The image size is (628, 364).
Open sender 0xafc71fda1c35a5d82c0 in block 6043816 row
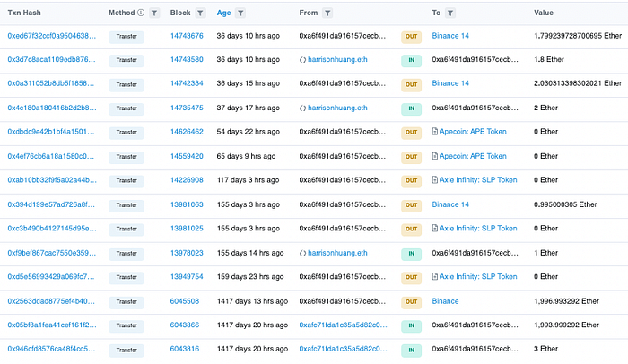(x=344, y=349)
